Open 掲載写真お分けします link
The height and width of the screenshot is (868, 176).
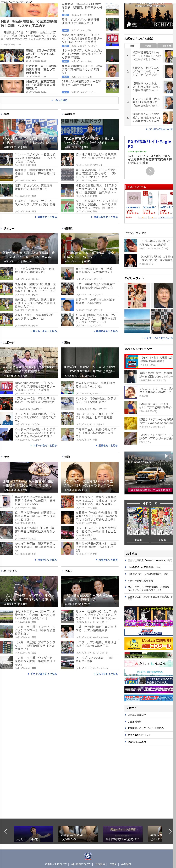coord(139,735)
